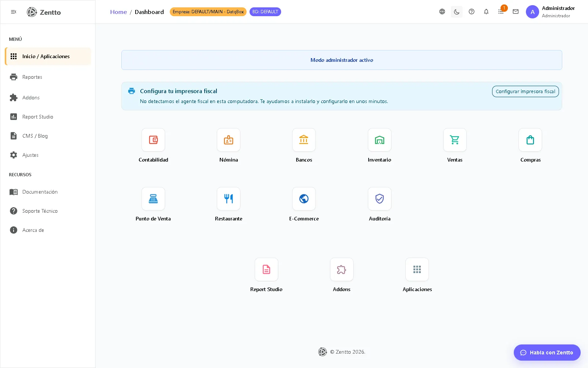The height and width of the screenshot is (368, 588).
Task: Open CMS / Blog in the sidebar
Action: tap(48, 136)
